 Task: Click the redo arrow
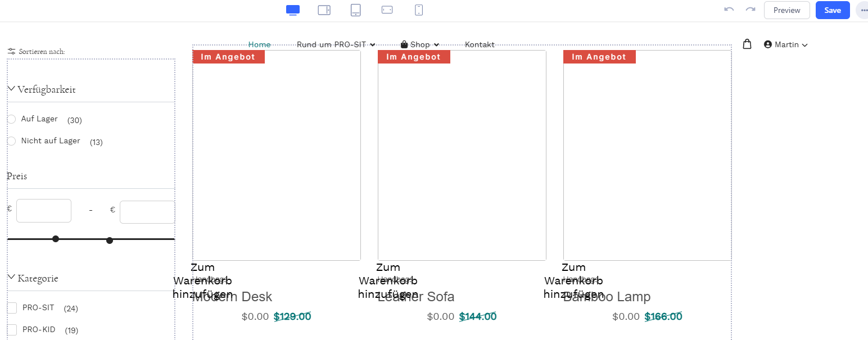point(750,10)
